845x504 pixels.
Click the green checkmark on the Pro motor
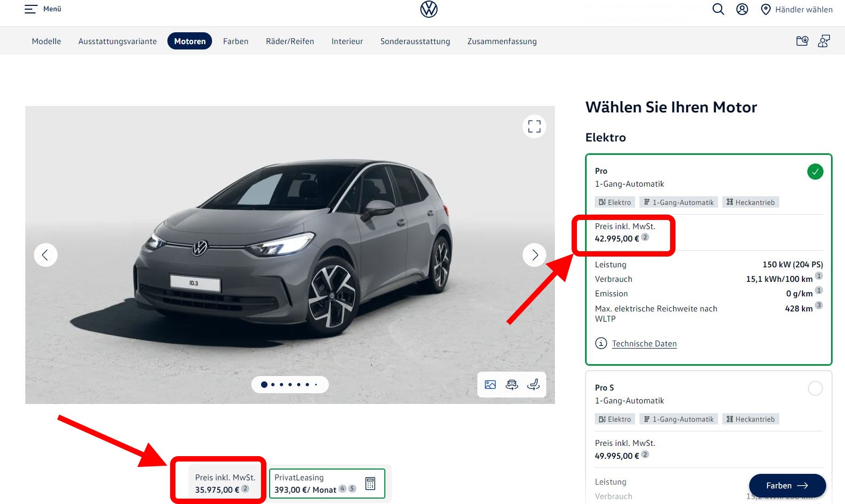coord(815,172)
